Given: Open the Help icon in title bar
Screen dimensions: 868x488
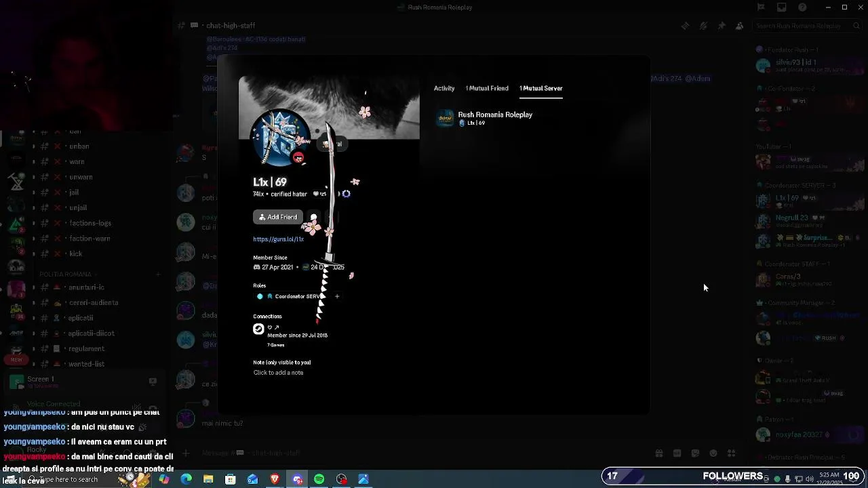Looking at the screenshot, I should 802,7.
